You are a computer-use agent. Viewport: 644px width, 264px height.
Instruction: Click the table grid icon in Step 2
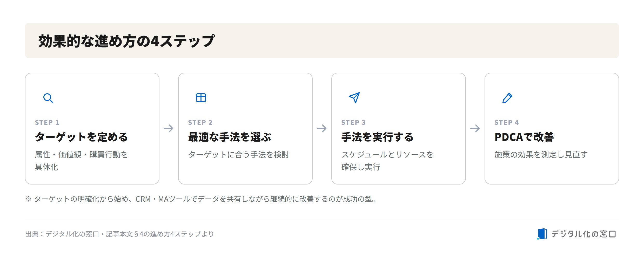click(201, 98)
